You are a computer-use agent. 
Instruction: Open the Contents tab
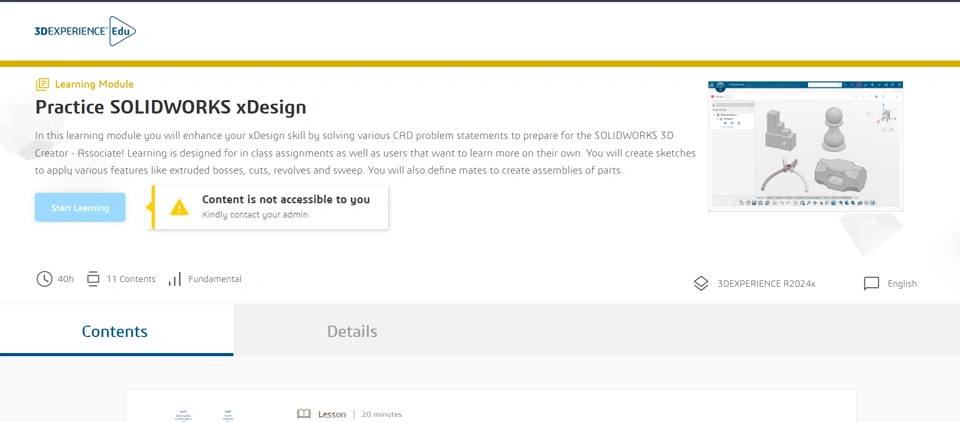[116, 330]
